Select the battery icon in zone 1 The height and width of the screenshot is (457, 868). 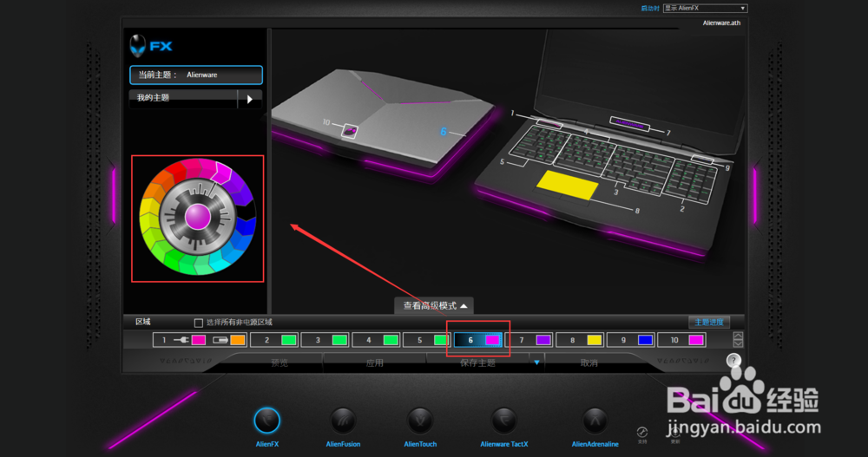click(220, 340)
